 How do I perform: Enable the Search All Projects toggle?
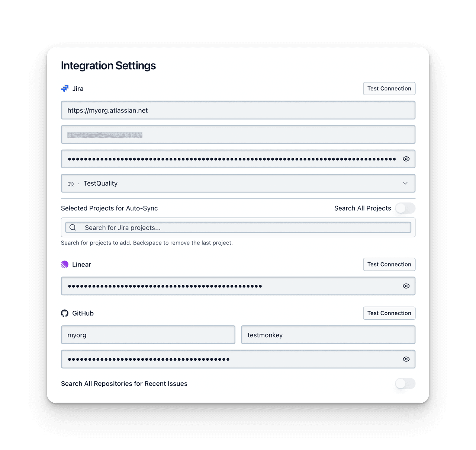pos(405,208)
